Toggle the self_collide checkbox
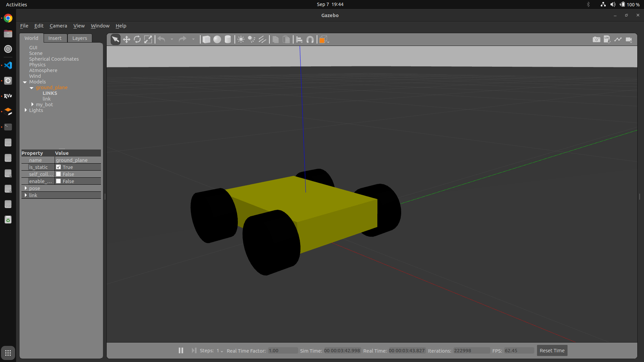Screen dimensions: 644x362 (58, 174)
